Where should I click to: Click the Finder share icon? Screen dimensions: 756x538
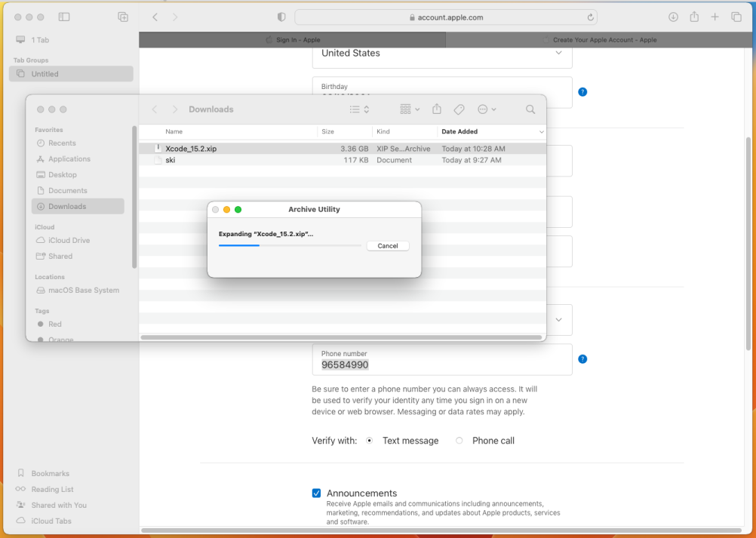coord(437,109)
